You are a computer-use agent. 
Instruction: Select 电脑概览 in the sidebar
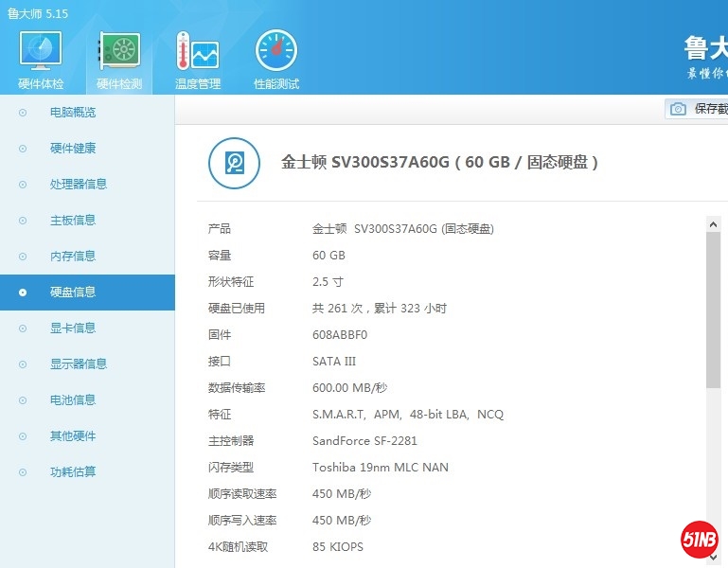(x=73, y=113)
